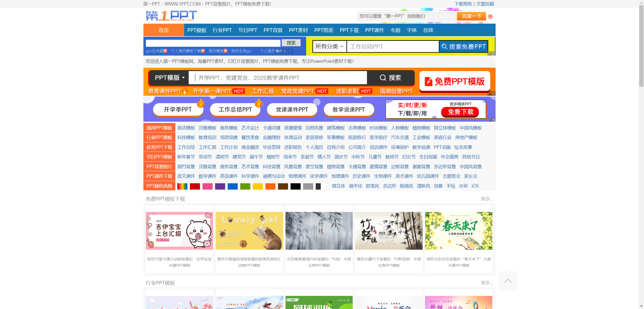Image resolution: width=644 pixels, height=309 pixels.
Task: Click the flame icon next to 开学季PPT
Action: (201, 104)
